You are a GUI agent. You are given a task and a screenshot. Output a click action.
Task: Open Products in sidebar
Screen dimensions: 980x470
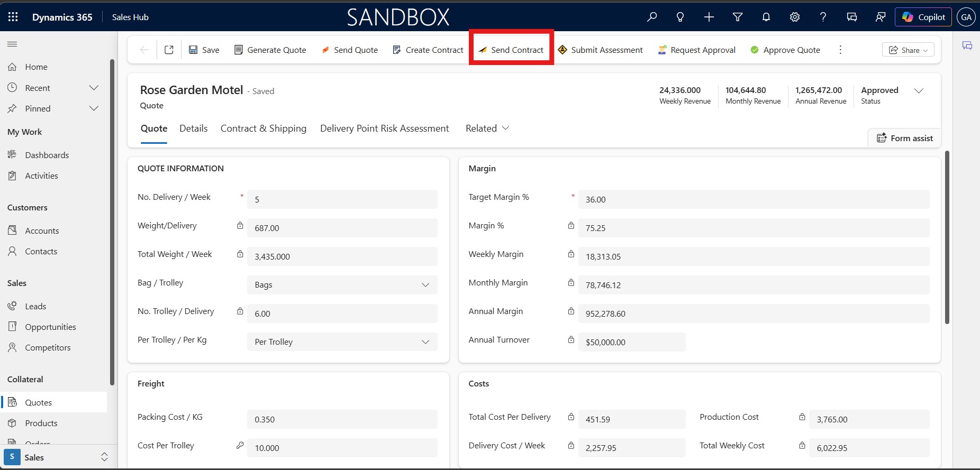pyautogui.click(x=53, y=423)
